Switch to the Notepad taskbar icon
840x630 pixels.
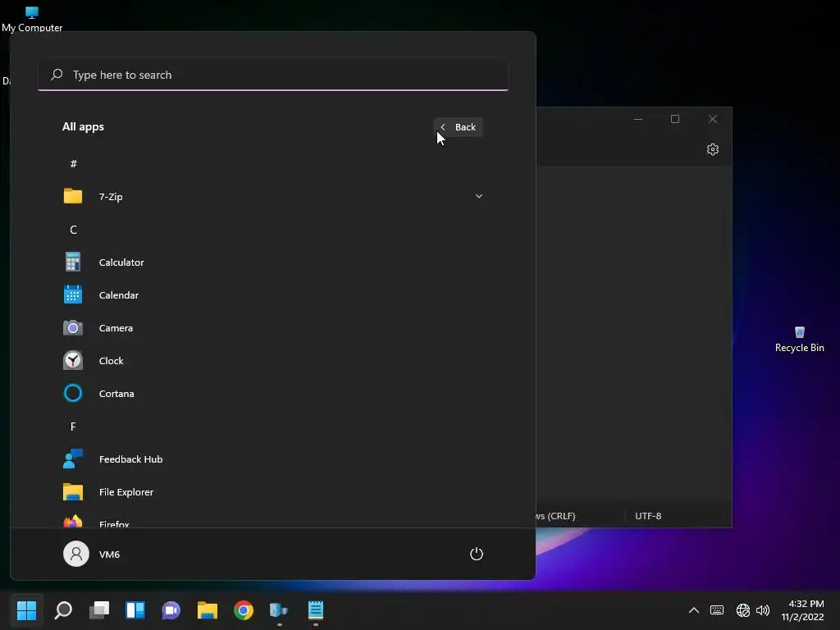pyautogui.click(x=316, y=609)
